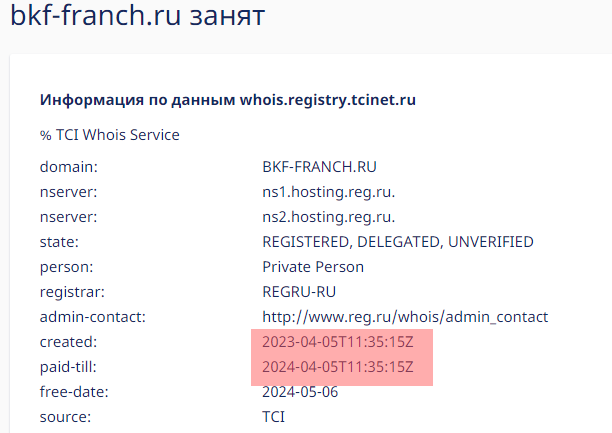Click the '% TCI Whois Service' line

pyautogui.click(x=110, y=135)
